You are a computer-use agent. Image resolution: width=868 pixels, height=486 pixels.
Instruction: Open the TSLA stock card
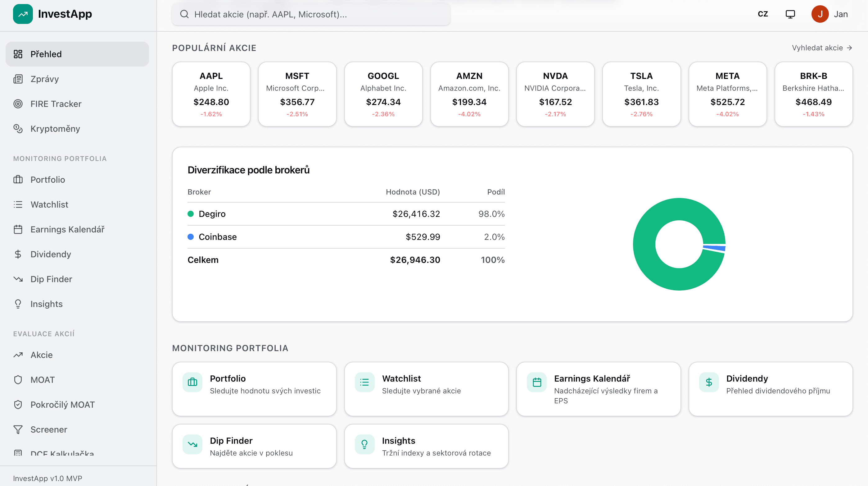[641, 94]
